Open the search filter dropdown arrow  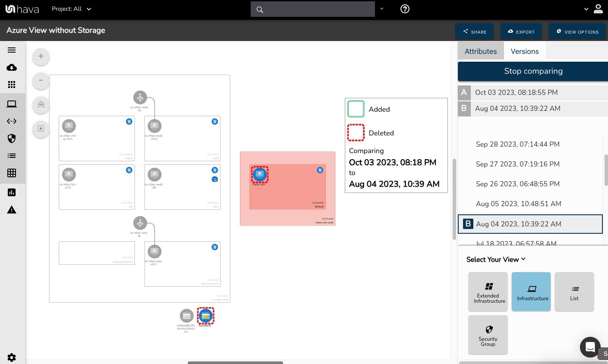pos(382,9)
